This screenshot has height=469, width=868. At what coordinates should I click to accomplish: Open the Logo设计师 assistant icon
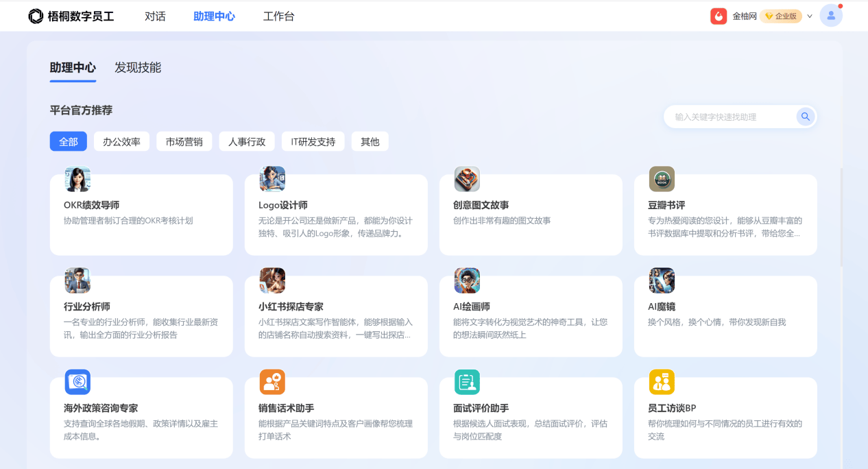pos(272,180)
